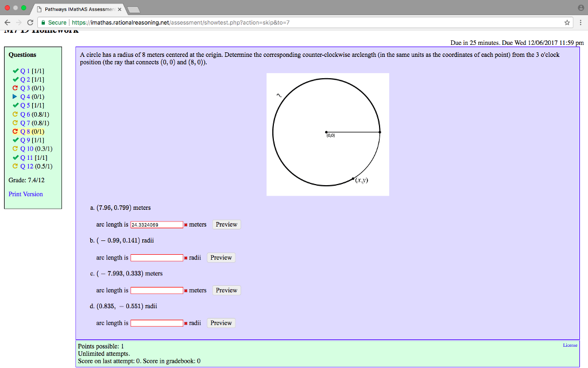Click the Secure padlock icon
The width and height of the screenshot is (588, 368).
[43, 22]
